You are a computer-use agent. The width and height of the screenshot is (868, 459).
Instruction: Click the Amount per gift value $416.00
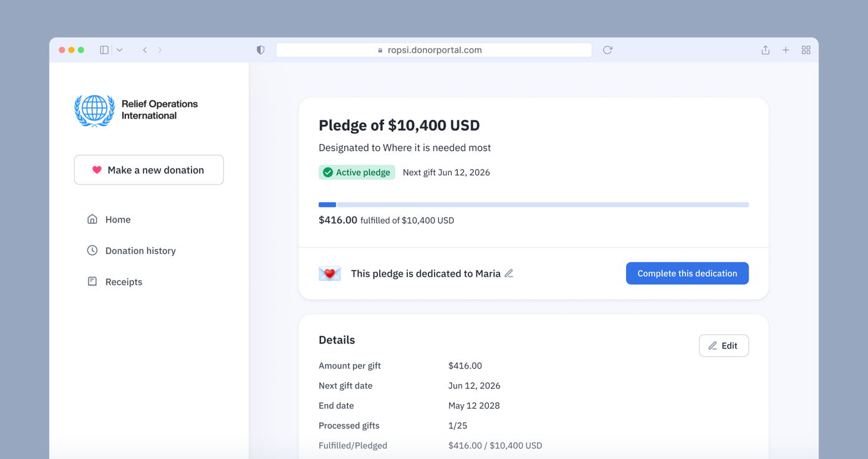coord(465,365)
